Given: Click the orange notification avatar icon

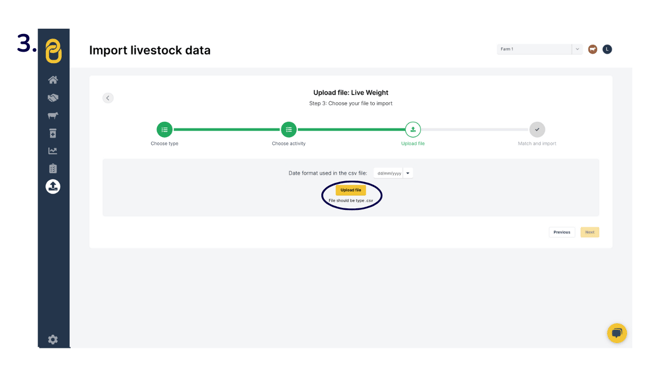Looking at the screenshot, I should 593,50.
